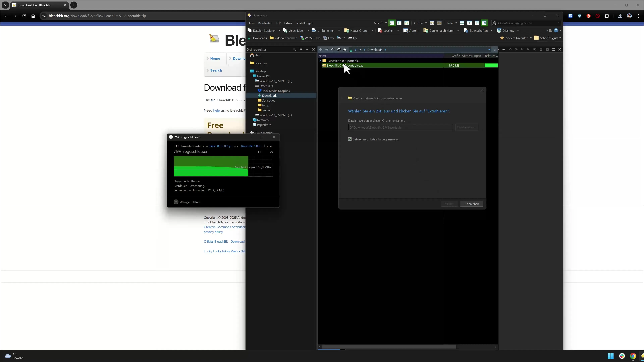Screen dimensions: 644x362
Task: Refresh the Downloads listing with reload icon
Action: [x=339, y=49]
